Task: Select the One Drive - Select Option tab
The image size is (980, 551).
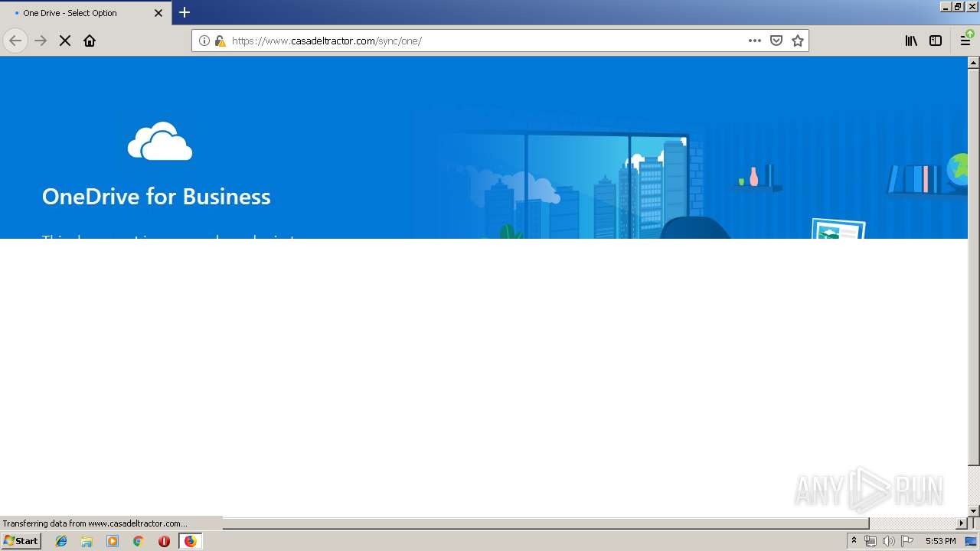Action: click(x=86, y=13)
